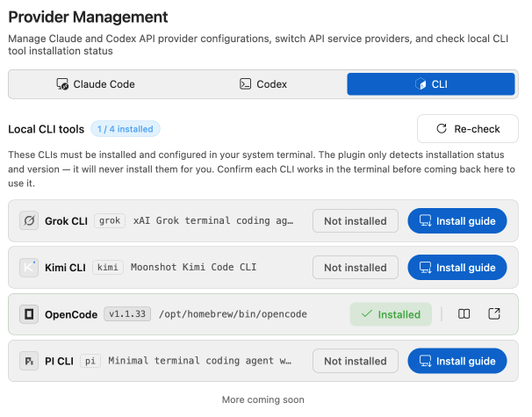Screen dimensions: 532x417
Task: Click the Re-check refresh arrow icon
Action: pyautogui.click(x=442, y=128)
